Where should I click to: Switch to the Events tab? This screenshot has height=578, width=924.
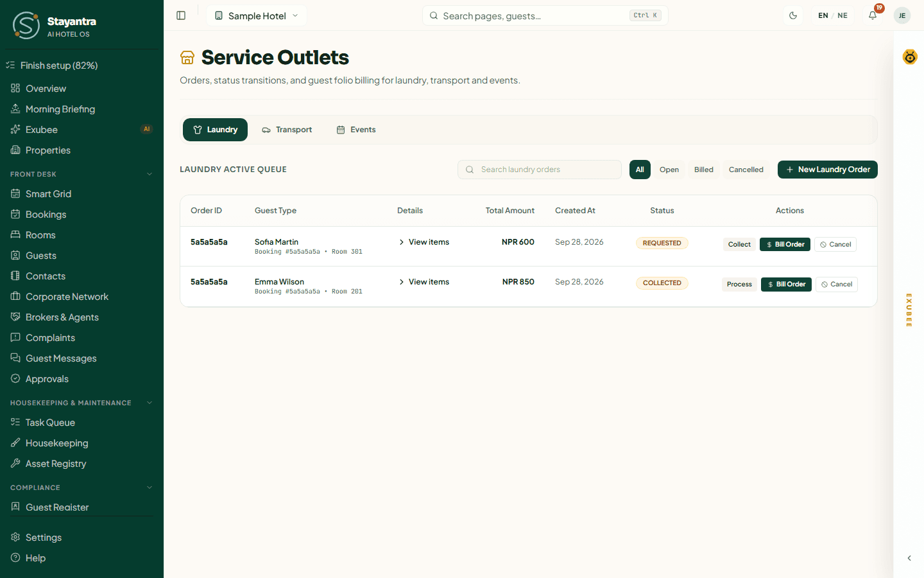[x=356, y=130]
